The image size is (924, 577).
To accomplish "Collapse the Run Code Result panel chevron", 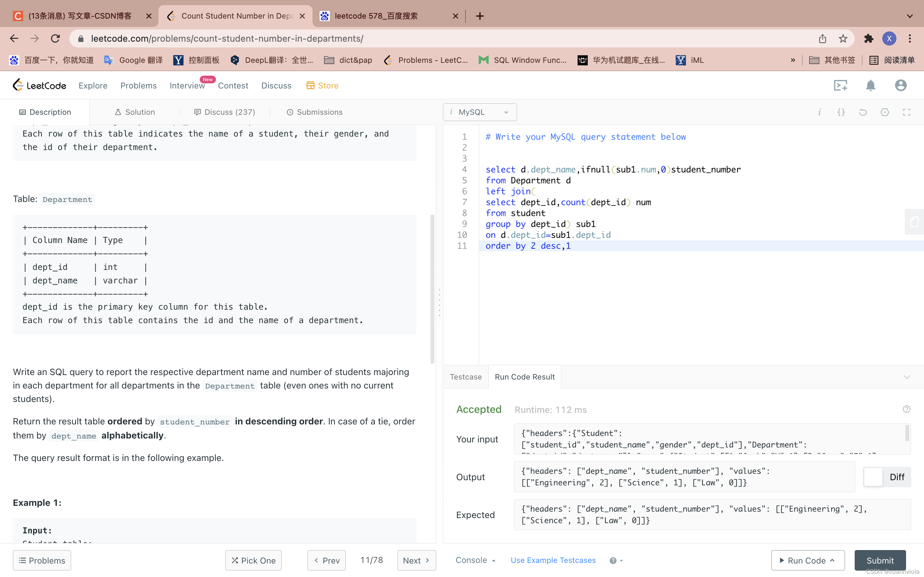I will pyautogui.click(x=907, y=377).
